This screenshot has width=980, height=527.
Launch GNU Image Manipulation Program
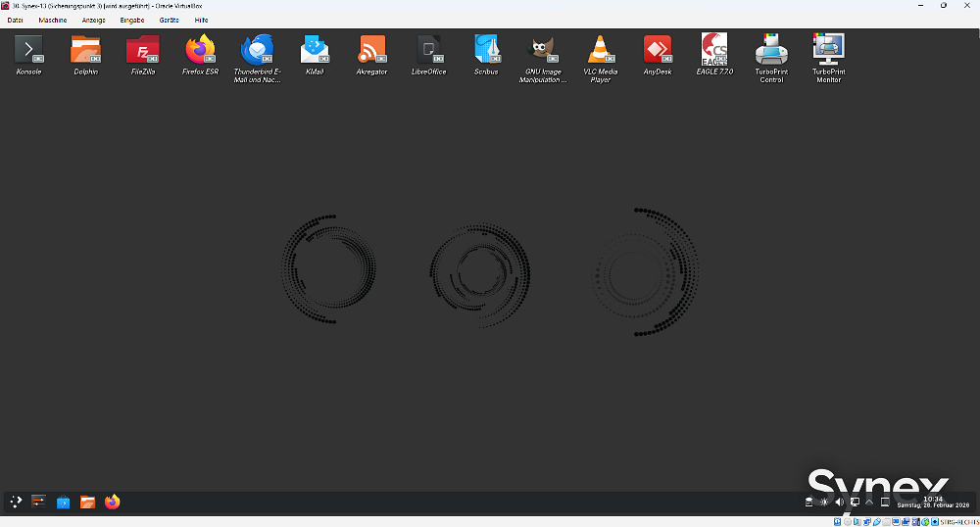click(544, 50)
